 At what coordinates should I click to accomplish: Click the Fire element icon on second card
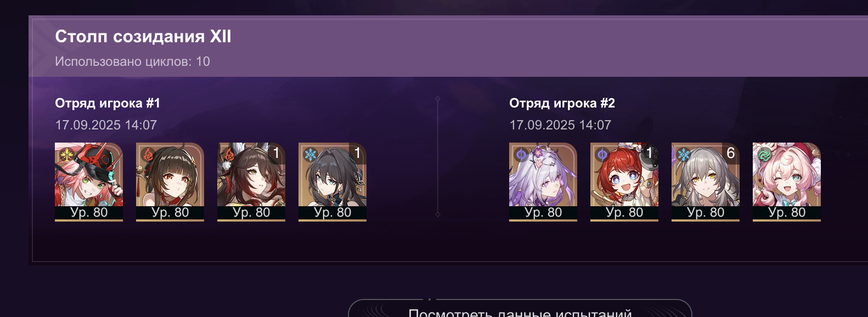pos(148,155)
